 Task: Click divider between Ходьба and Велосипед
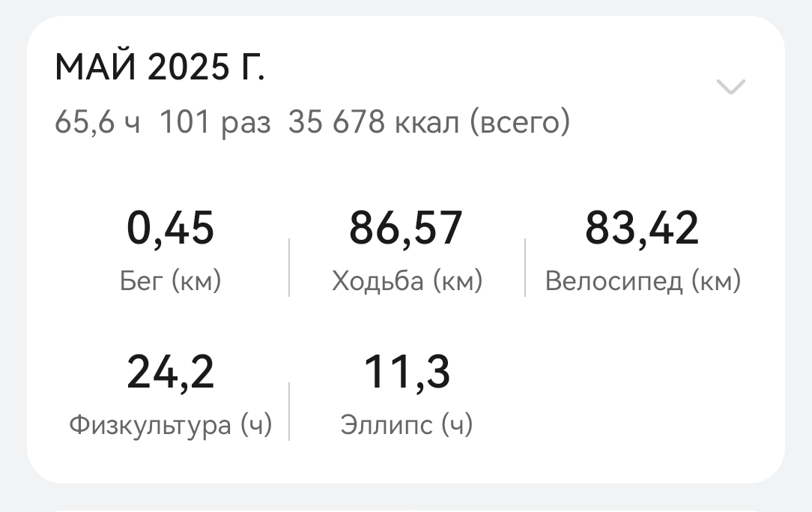525,268
